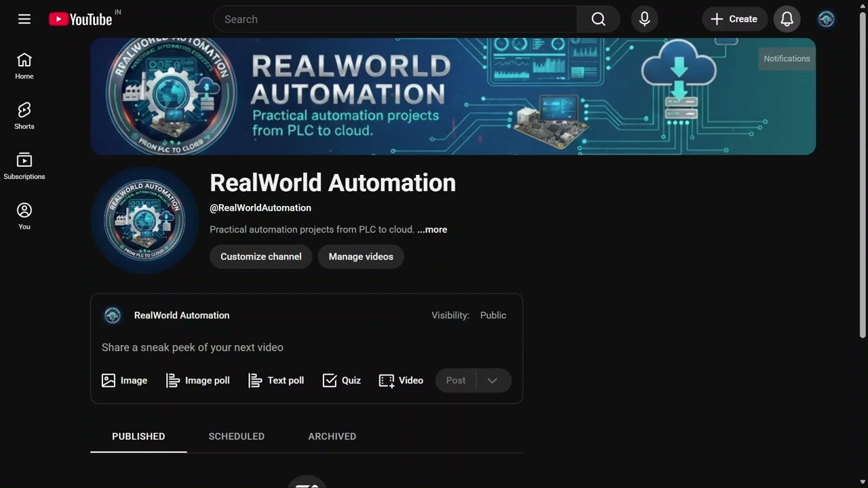Viewport: 868px width, 488px height.
Task: Create a Text poll post
Action: coord(276,380)
